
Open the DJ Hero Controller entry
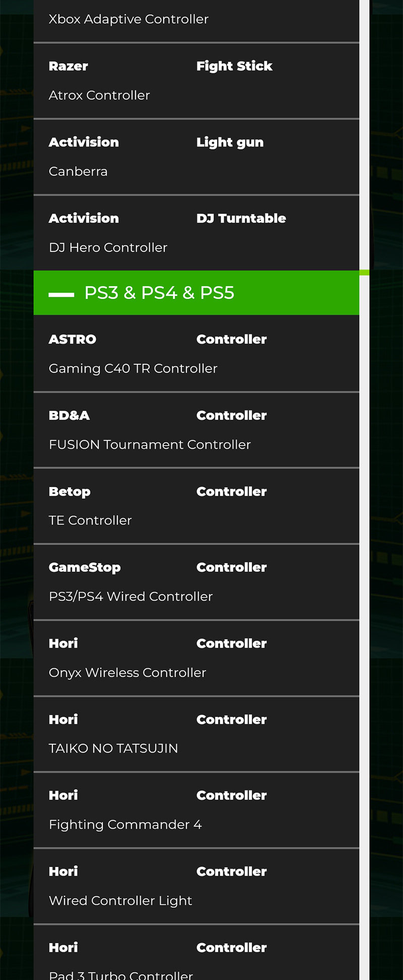[x=108, y=247]
